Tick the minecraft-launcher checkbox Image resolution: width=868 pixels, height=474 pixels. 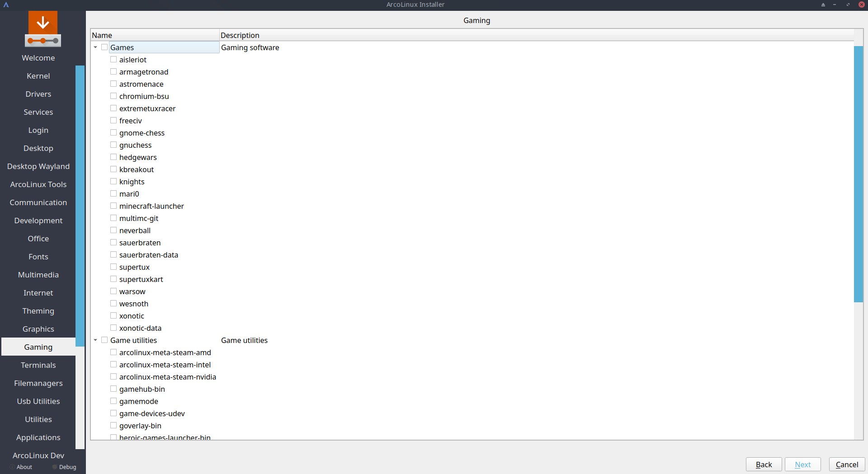pyautogui.click(x=113, y=206)
